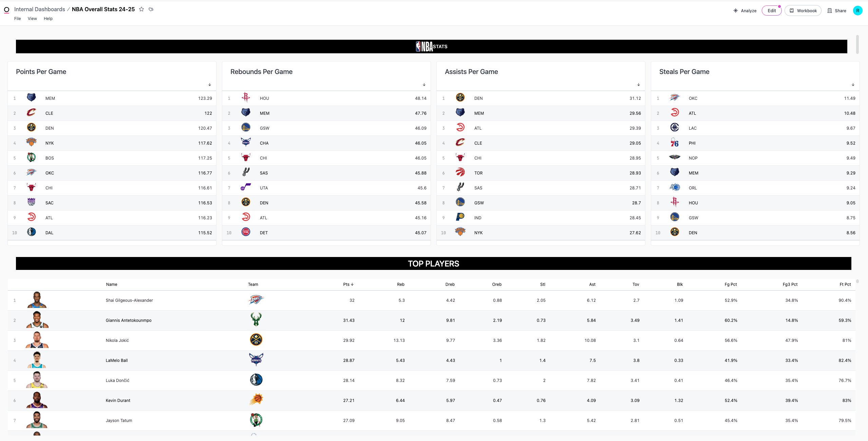Click the Omni home logo icon
This screenshot has height=441, width=868.
(6, 10)
